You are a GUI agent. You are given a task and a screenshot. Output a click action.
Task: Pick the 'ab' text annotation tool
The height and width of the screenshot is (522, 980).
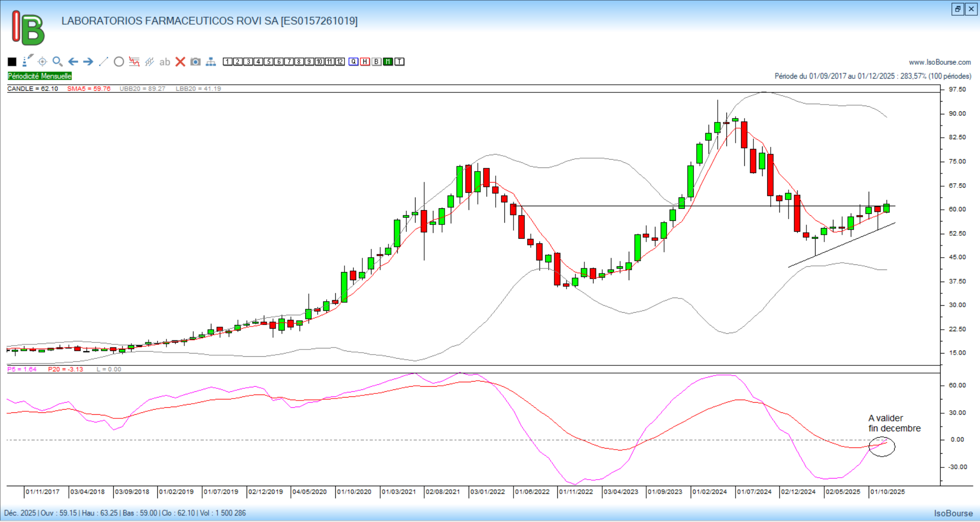164,62
